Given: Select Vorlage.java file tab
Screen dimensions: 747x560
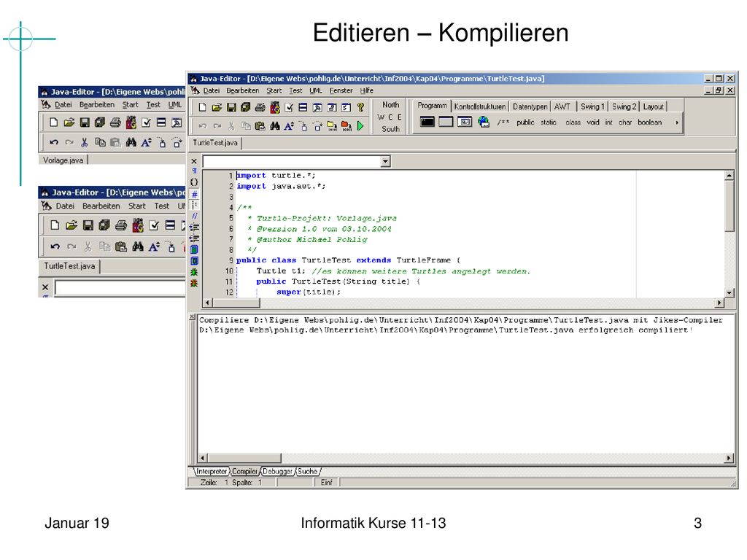Looking at the screenshot, I should pos(63,160).
